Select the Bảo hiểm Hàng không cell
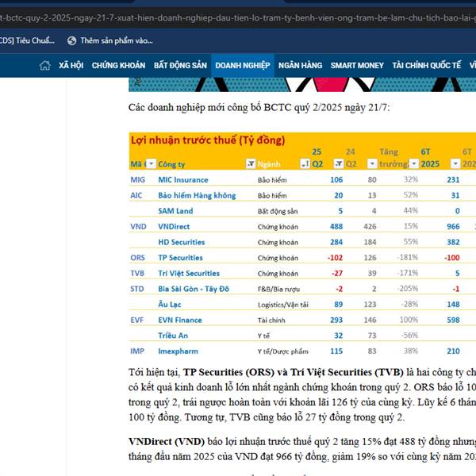This screenshot has height=476, width=476. click(x=197, y=195)
